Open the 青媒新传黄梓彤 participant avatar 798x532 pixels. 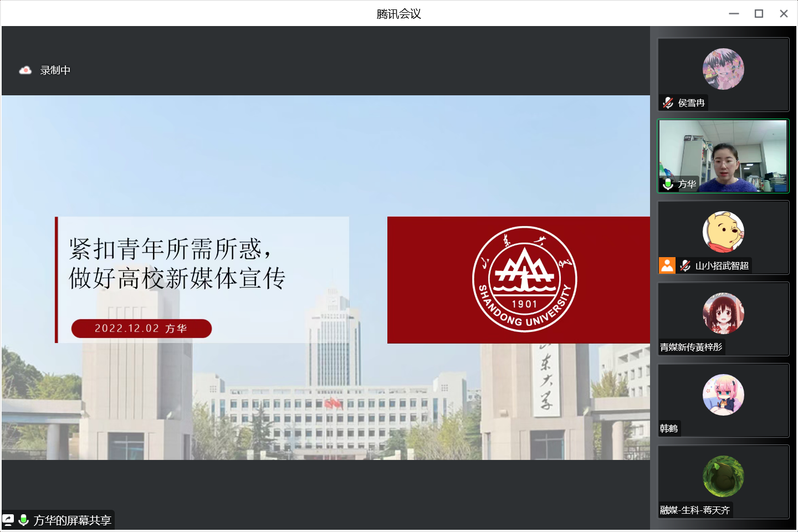723,313
